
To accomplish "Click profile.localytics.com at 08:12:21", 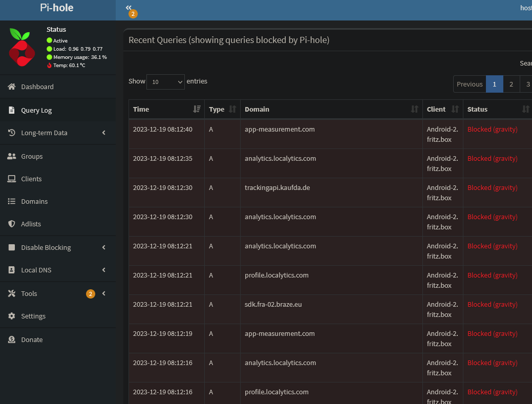I will [276, 275].
